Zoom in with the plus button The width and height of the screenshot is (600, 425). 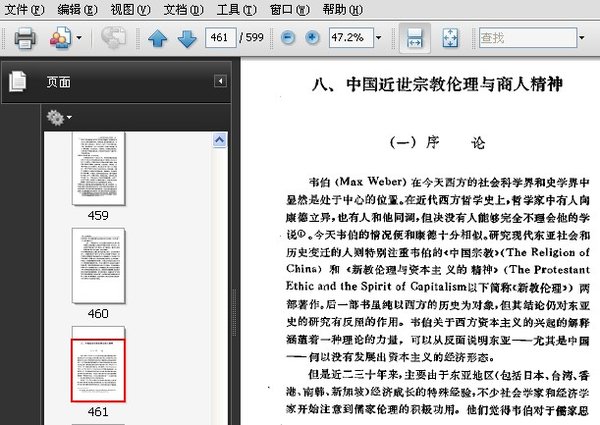312,38
